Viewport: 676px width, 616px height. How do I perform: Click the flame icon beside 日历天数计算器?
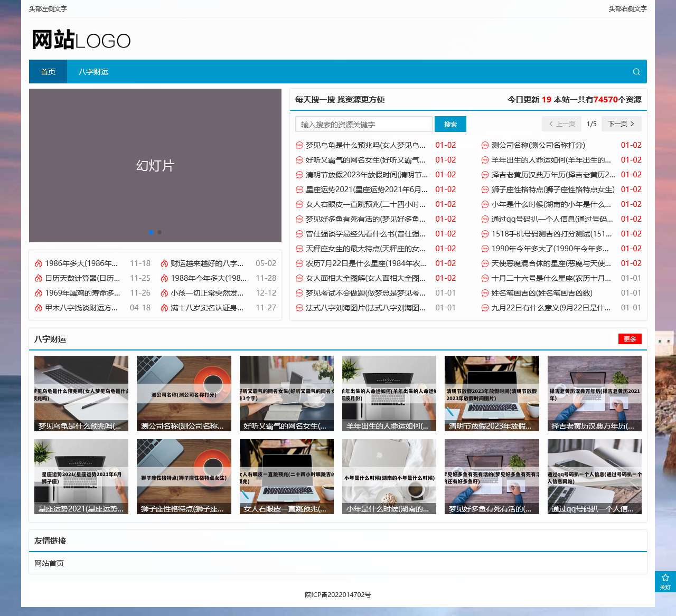pos(39,278)
